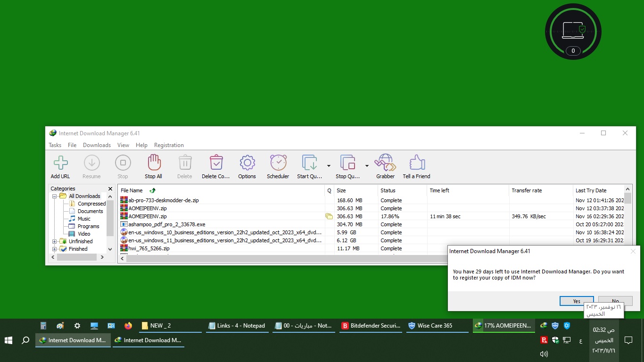Viewport: 644px width, 362px height.
Task: Open the File menu
Action: [x=72, y=145]
